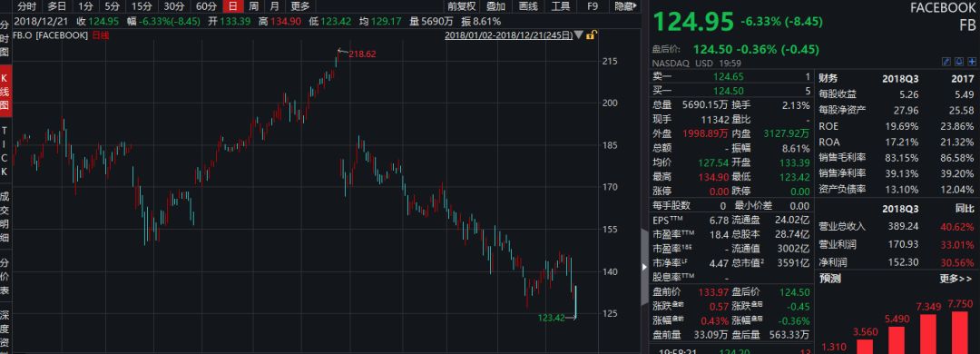
Task: Click the 资产负债率 row label
Action: [x=842, y=189]
